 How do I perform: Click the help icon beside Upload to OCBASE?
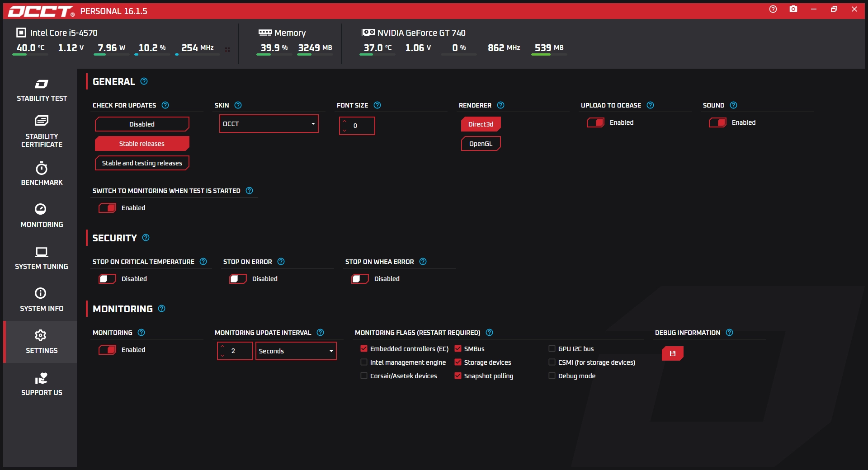651,105
